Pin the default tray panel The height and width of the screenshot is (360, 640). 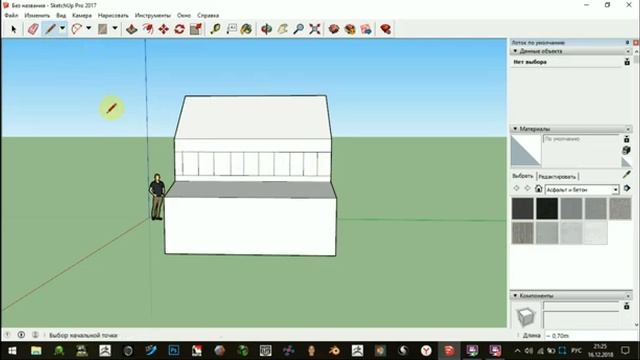[x=627, y=42]
